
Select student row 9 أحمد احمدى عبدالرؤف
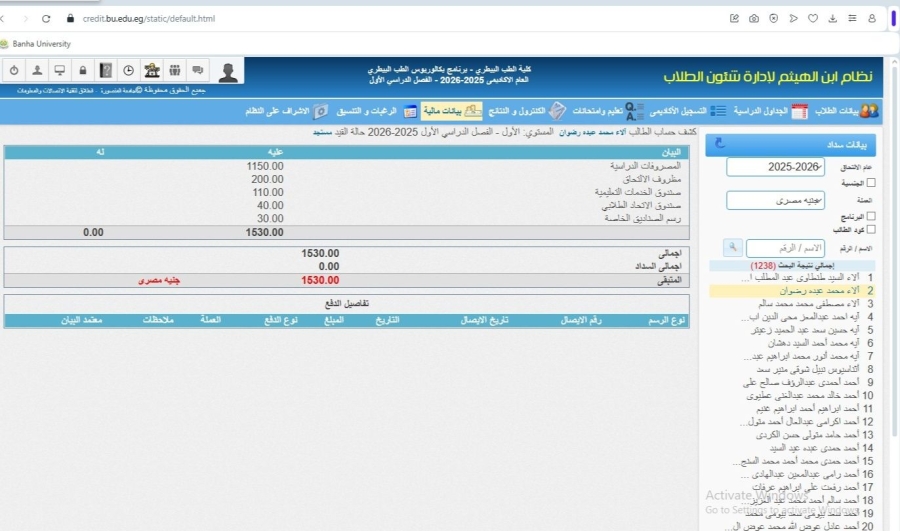click(x=792, y=382)
